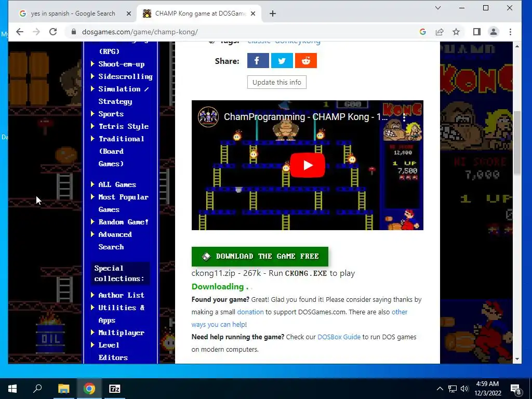Open 7-Zip from taskbar
This screenshot has width=532, height=399.
coord(115,389)
